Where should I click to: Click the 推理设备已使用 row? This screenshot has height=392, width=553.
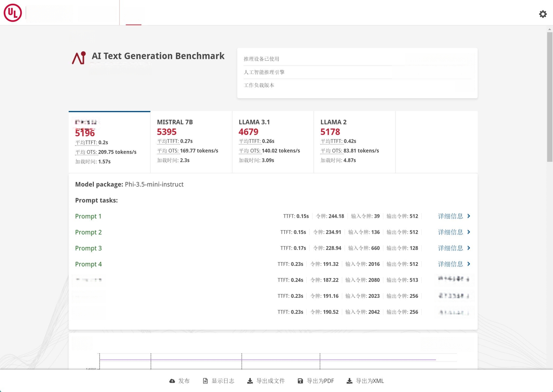coord(357,59)
